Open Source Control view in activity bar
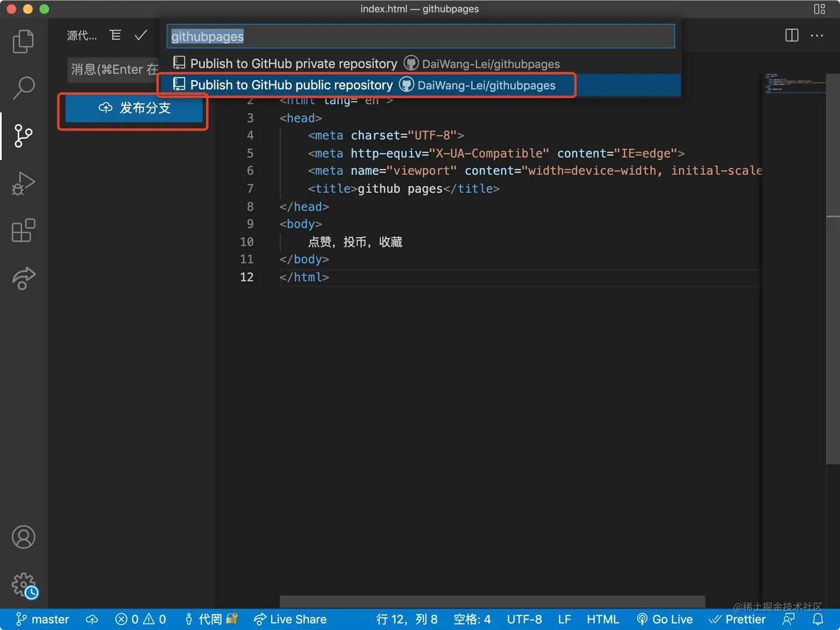Screen dimensions: 840x630 pos(23,136)
